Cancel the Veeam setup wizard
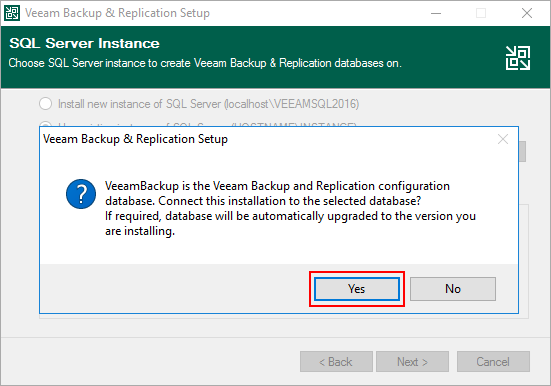 coord(493,361)
